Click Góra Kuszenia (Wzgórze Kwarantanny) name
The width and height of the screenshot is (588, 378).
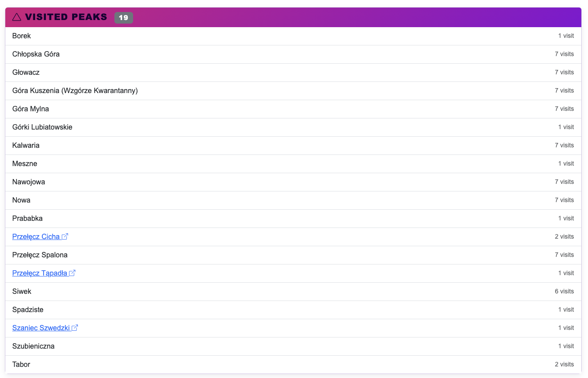(75, 90)
